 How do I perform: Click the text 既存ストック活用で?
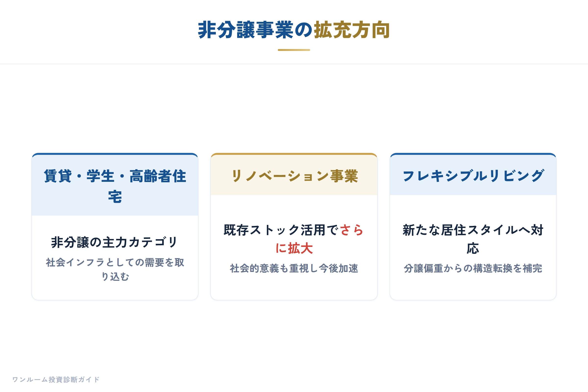click(x=281, y=230)
